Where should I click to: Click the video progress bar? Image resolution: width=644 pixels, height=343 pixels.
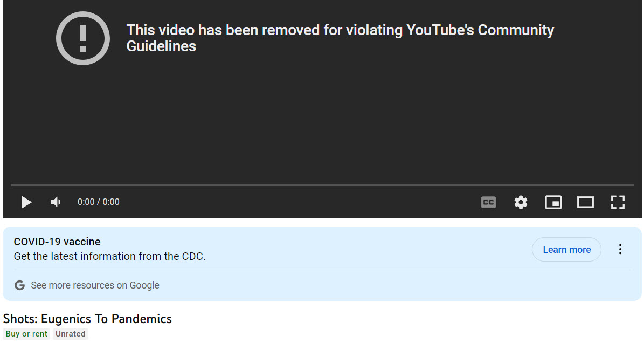pyautogui.click(x=322, y=185)
